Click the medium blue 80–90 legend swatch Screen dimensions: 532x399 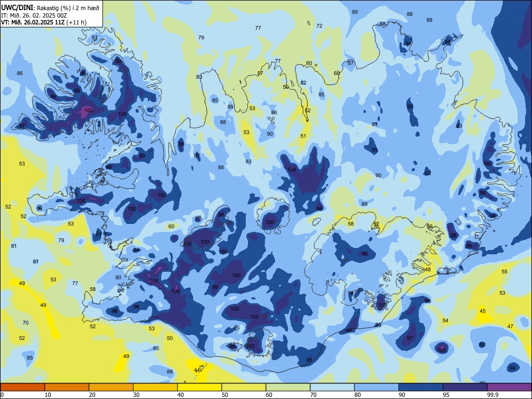click(377, 387)
